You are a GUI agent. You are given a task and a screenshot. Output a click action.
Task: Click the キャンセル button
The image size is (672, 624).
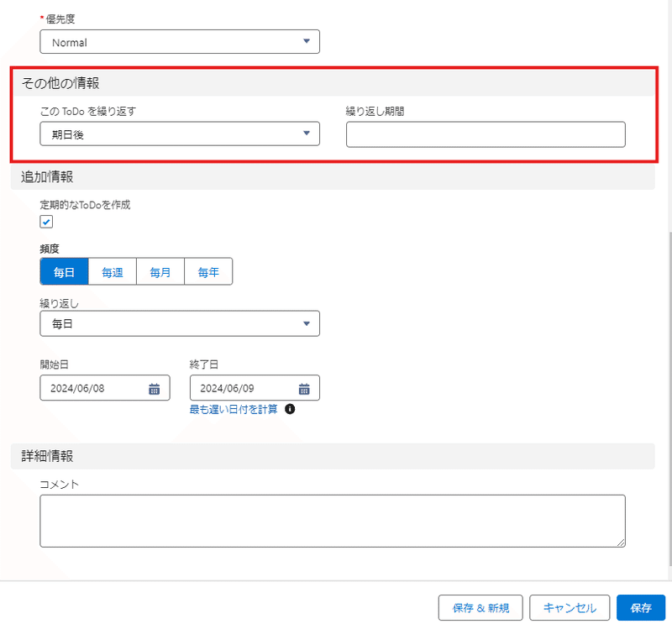[x=570, y=608]
